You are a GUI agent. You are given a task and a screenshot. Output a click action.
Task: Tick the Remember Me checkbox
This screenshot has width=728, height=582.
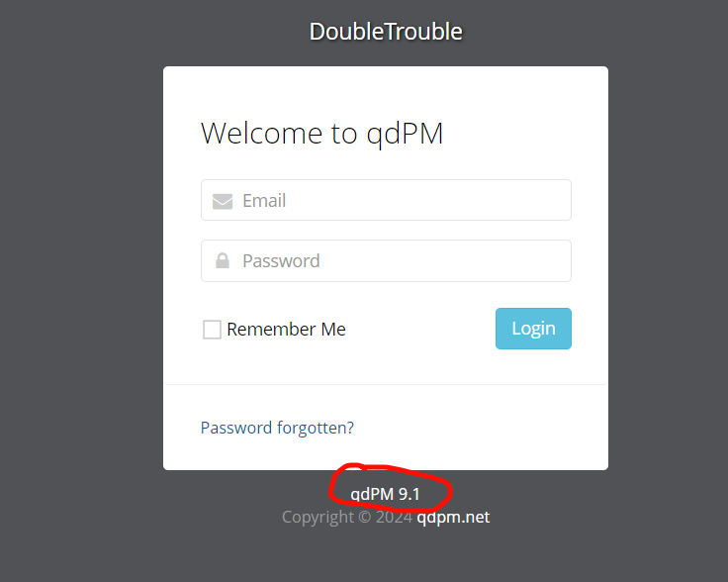pyautogui.click(x=212, y=330)
